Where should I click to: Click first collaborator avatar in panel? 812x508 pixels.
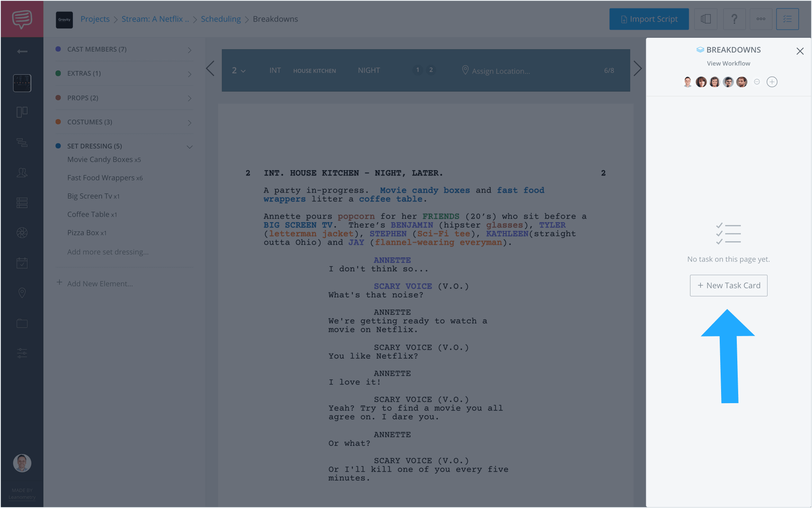point(687,82)
